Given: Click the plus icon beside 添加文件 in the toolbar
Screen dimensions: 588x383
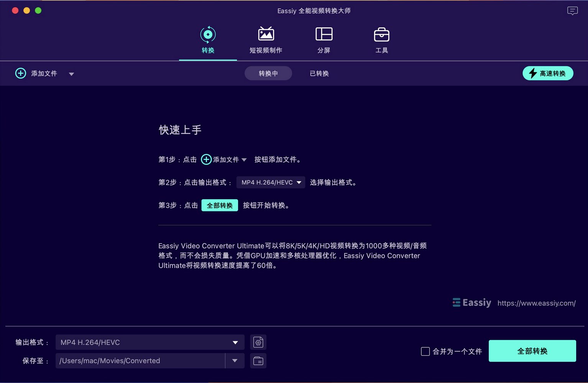Looking at the screenshot, I should pos(21,73).
